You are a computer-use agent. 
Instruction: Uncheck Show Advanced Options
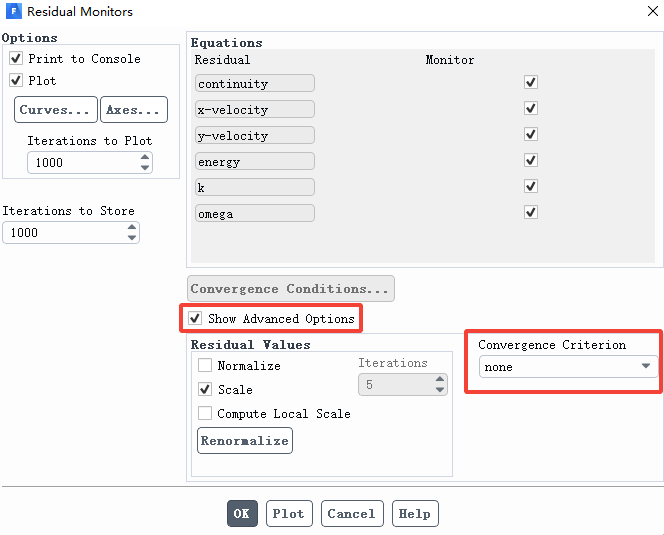tap(195, 318)
